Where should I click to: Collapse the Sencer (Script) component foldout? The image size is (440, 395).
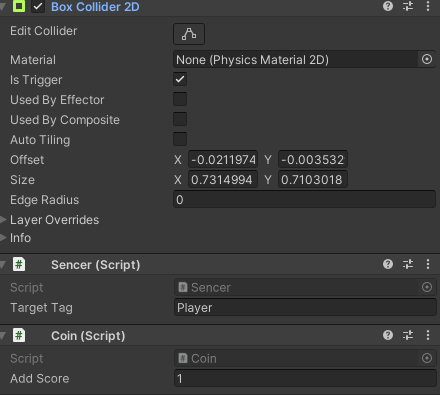3,265
